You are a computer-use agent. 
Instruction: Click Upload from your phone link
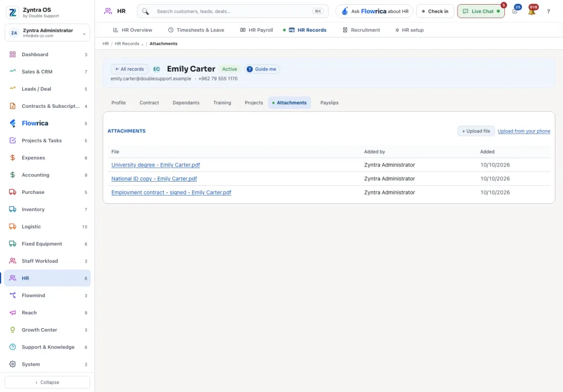524,131
